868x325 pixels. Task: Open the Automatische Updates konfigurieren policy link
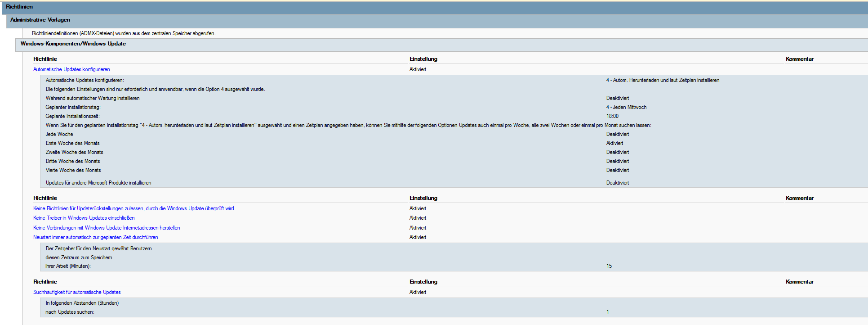(x=71, y=69)
